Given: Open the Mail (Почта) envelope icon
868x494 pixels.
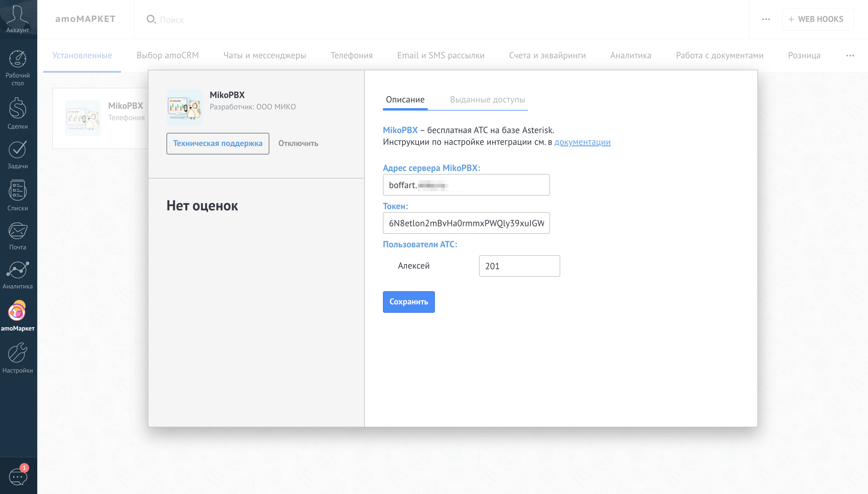Looking at the screenshot, I should (x=18, y=231).
